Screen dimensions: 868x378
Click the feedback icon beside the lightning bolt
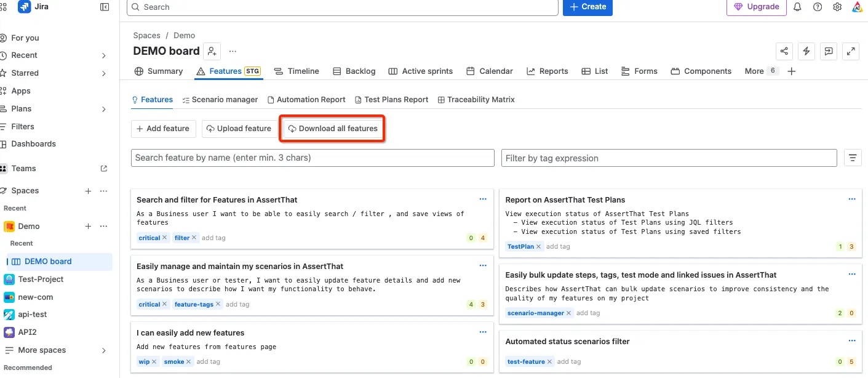tap(829, 51)
